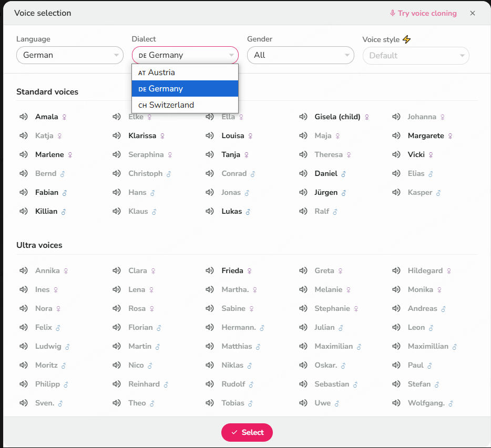The image size is (491, 448).
Task: Preview Lukas voice with speaker icon
Action: (x=210, y=211)
